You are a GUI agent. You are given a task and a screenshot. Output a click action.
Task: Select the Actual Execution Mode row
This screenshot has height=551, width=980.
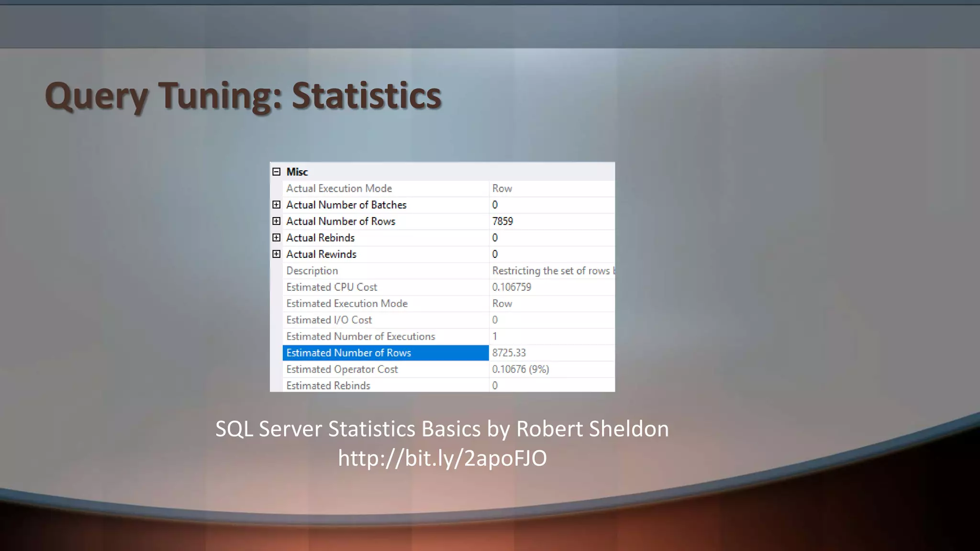(448, 188)
